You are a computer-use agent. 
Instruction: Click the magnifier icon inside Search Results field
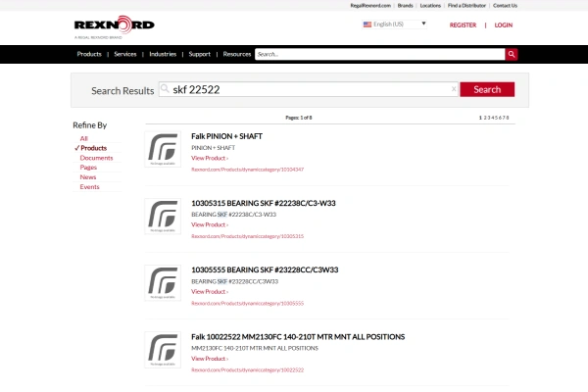pos(165,89)
